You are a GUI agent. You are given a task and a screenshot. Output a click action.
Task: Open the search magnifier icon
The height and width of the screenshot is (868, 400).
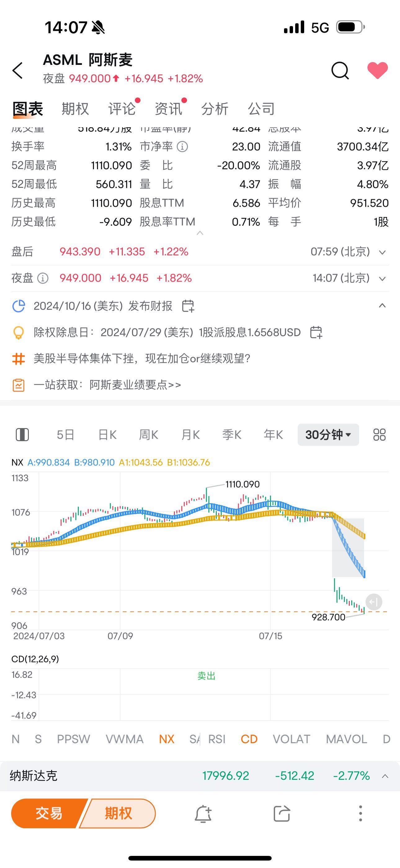[x=340, y=70]
